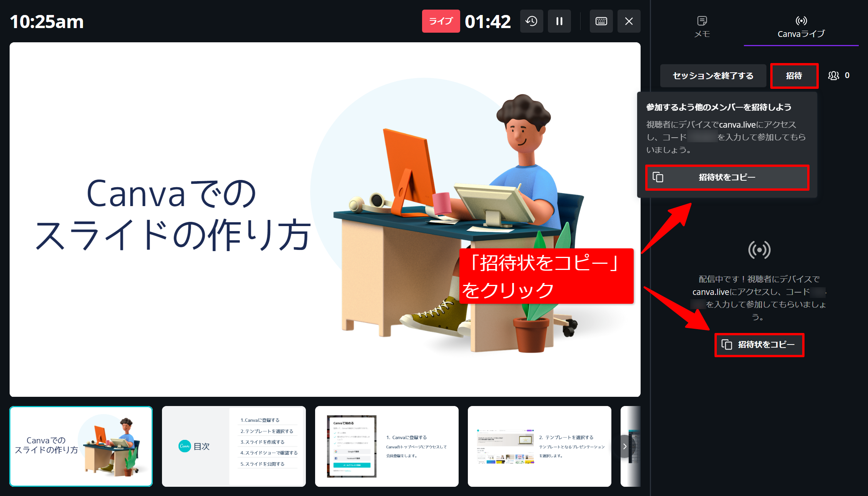Reset the presentation timer

(x=531, y=21)
